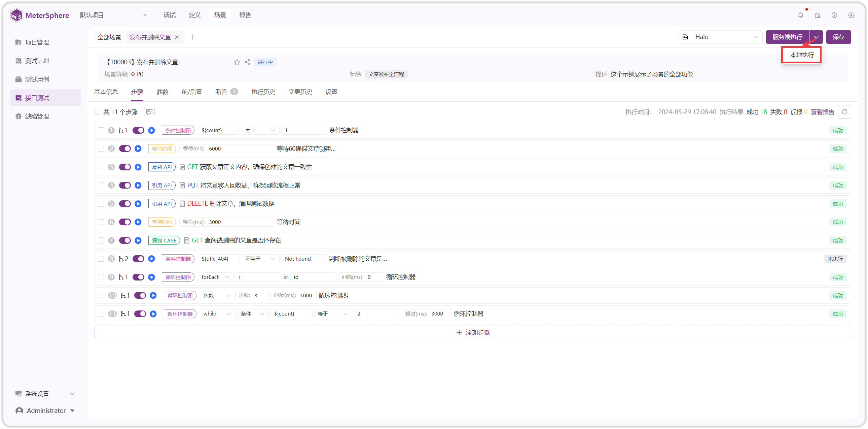Open the forEach loop type dropdown
The image size is (868, 429).
pyautogui.click(x=215, y=277)
